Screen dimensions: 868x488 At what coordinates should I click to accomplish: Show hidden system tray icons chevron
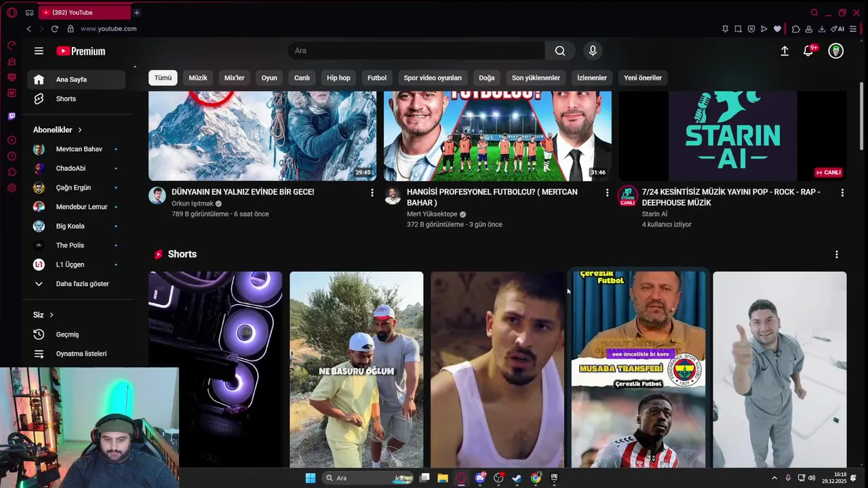pyautogui.click(x=774, y=478)
